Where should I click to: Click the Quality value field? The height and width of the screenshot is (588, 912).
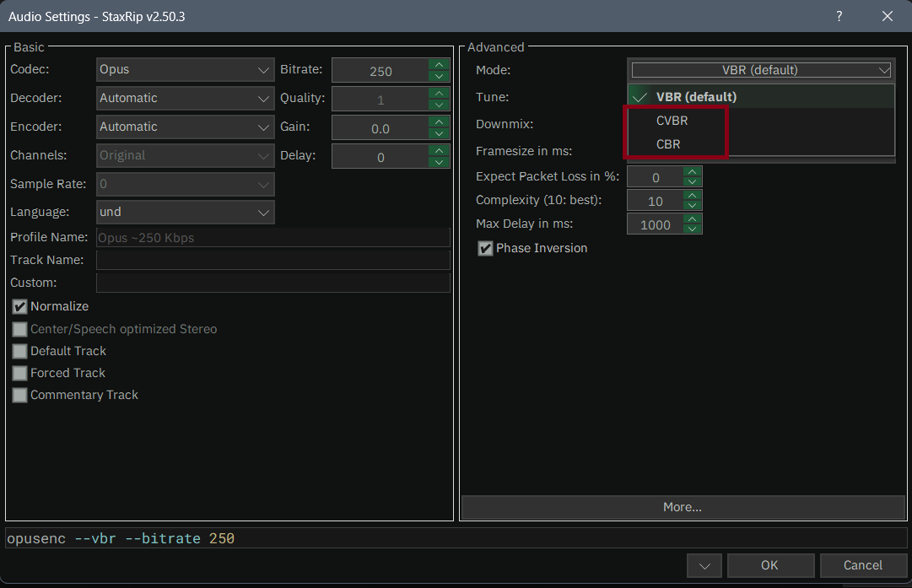coord(380,100)
